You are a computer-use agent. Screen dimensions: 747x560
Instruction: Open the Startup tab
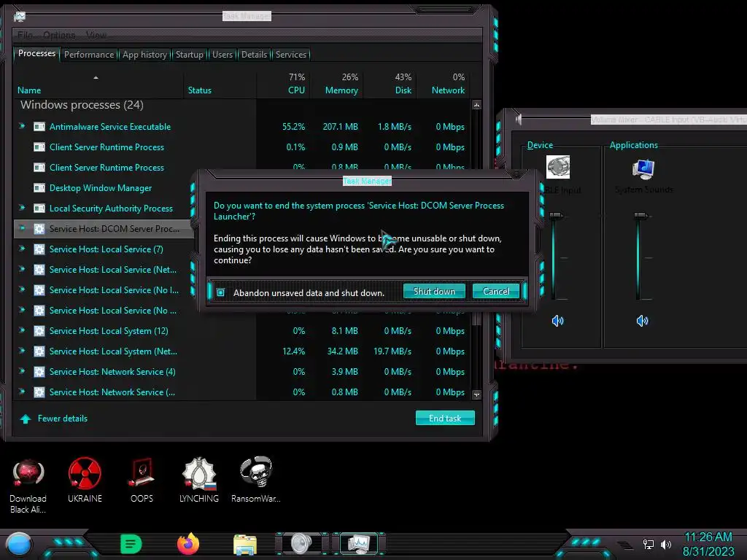[189, 55]
